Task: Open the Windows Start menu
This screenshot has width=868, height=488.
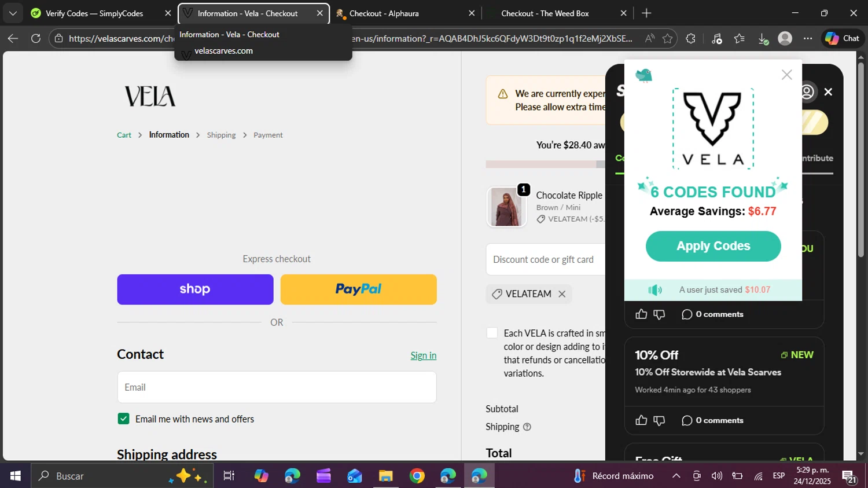Action: pos(15,476)
